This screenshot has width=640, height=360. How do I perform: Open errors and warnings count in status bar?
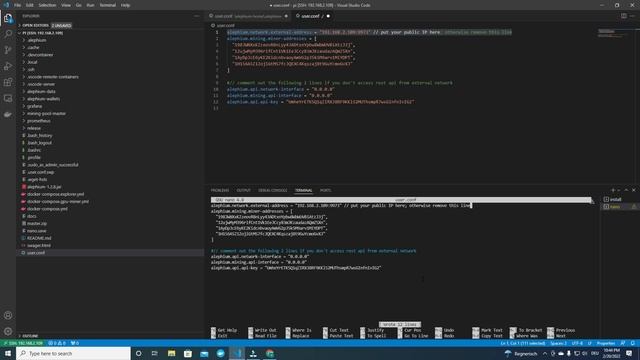pos(57,343)
